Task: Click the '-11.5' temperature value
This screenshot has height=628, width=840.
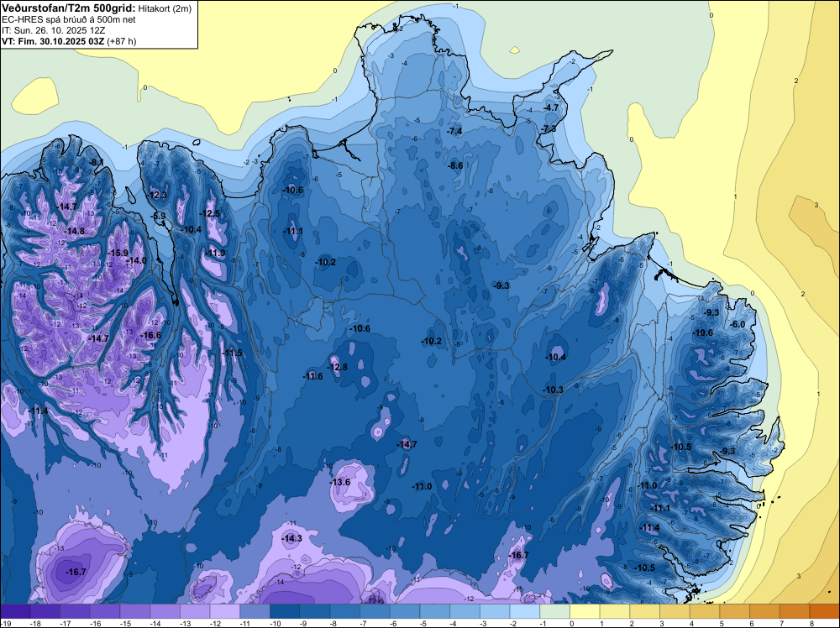Action: coord(233,353)
